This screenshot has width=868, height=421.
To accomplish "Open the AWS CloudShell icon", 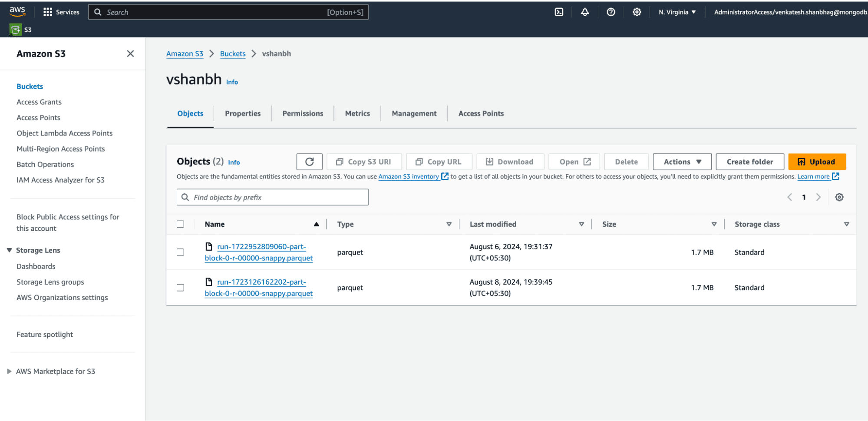I will pyautogui.click(x=559, y=12).
